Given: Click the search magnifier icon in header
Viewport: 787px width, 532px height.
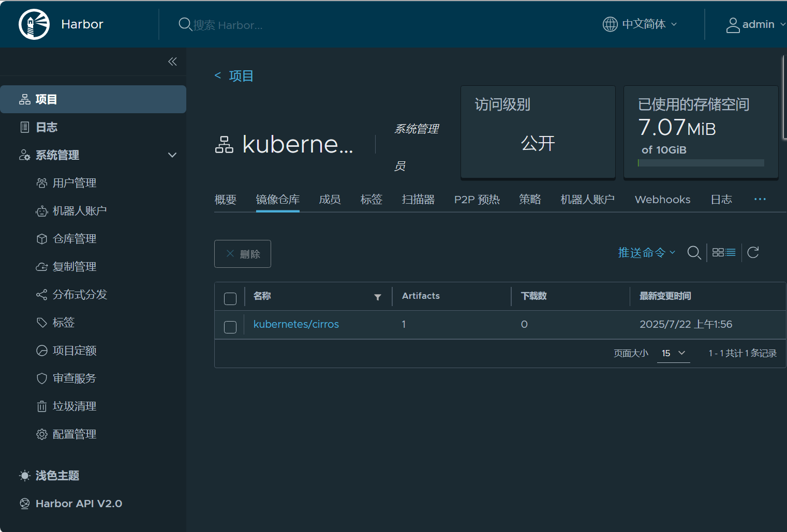Looking at the screenshot, I should (185, 24).
